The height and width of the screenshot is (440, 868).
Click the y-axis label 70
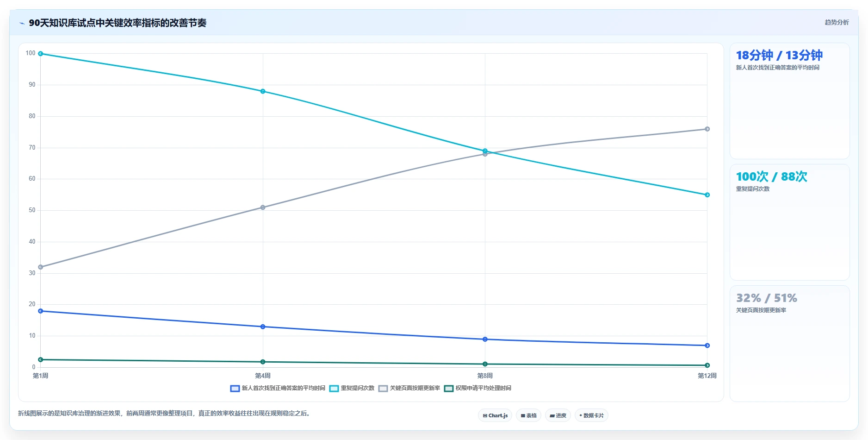(32, 148)
